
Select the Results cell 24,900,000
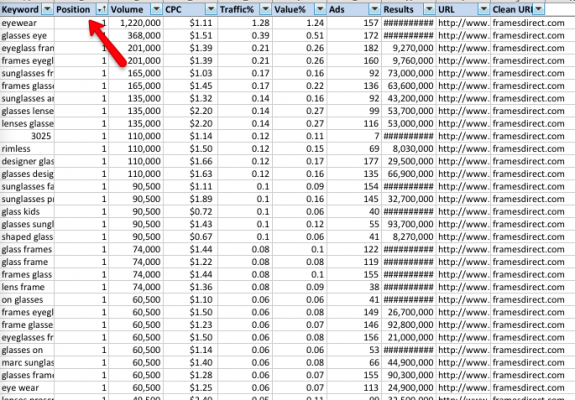(409, 388)
